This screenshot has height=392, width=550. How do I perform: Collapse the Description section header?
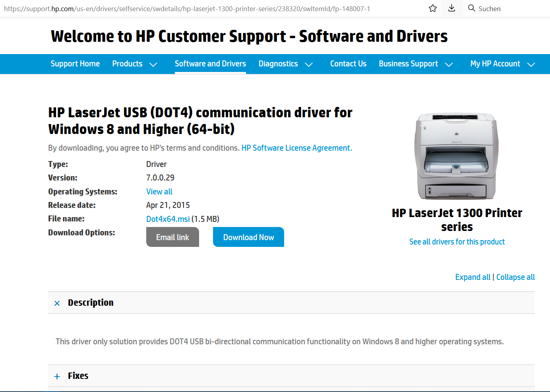[x=291, y=303]
